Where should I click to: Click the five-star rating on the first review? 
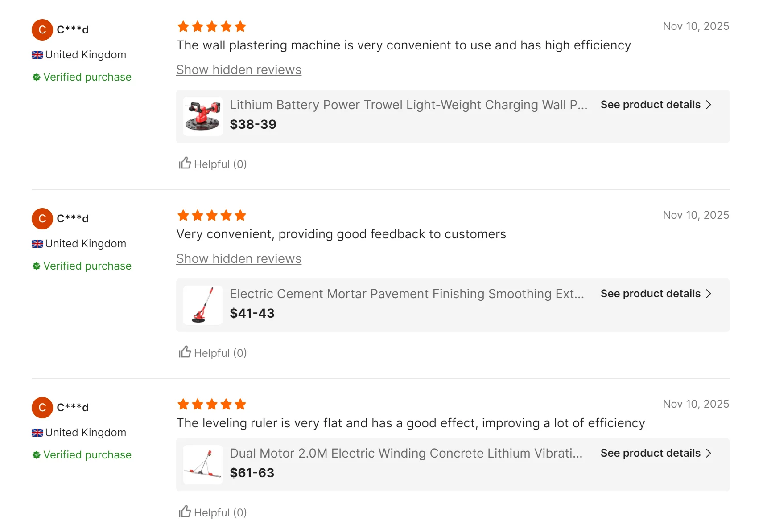coord(211,27)
